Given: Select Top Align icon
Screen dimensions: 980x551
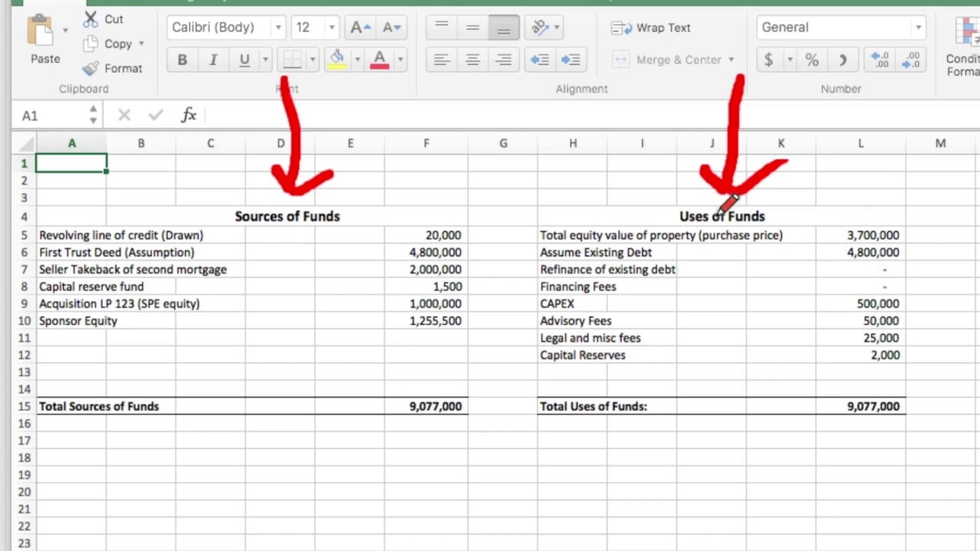Looking at the screenshot, I should [441, 28].
